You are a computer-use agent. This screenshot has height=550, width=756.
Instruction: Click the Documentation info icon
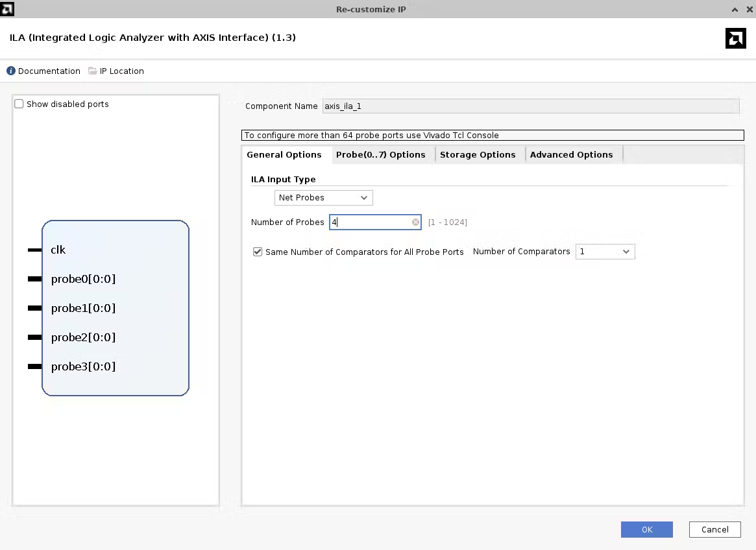(10, 71)
